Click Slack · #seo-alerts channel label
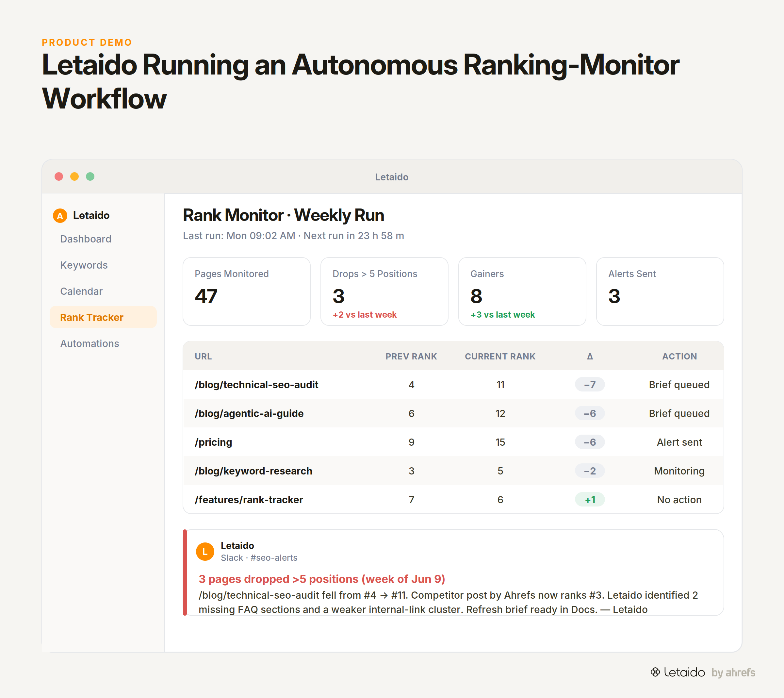Screen dimensions: 784x698 click(259, 557)
